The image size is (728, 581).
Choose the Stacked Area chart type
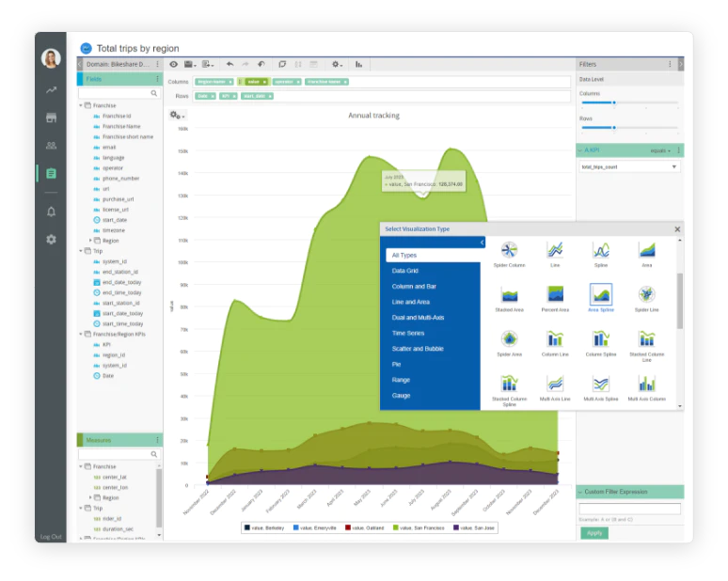tap(510, 299)
